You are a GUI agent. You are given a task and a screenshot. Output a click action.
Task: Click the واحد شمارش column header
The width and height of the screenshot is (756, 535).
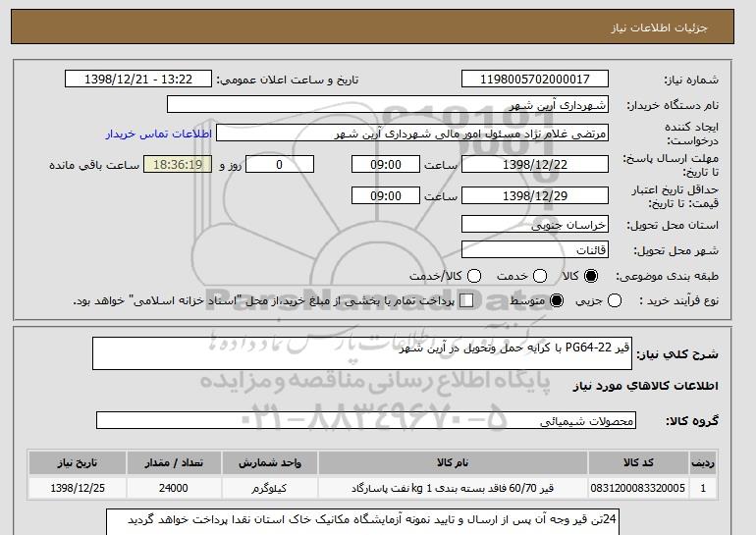coord(270,462)
